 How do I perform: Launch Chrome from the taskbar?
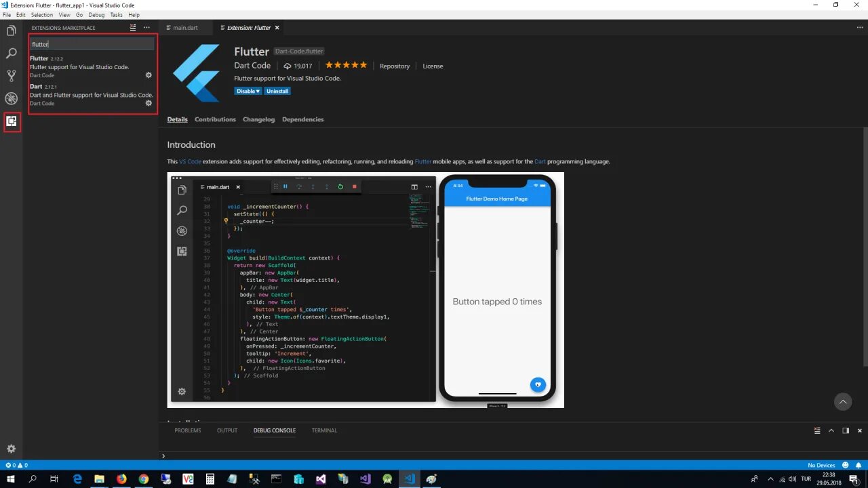point(144,479)
